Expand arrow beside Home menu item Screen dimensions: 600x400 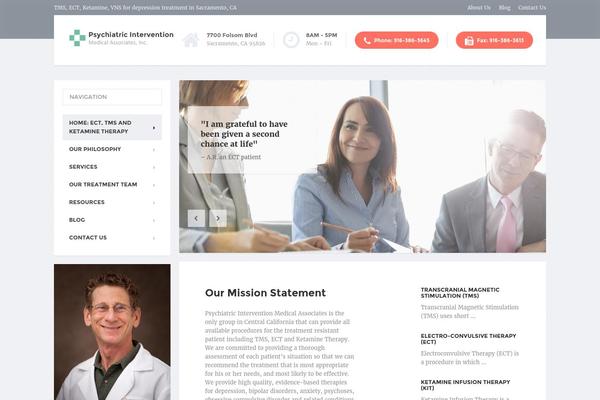[154, 127]
